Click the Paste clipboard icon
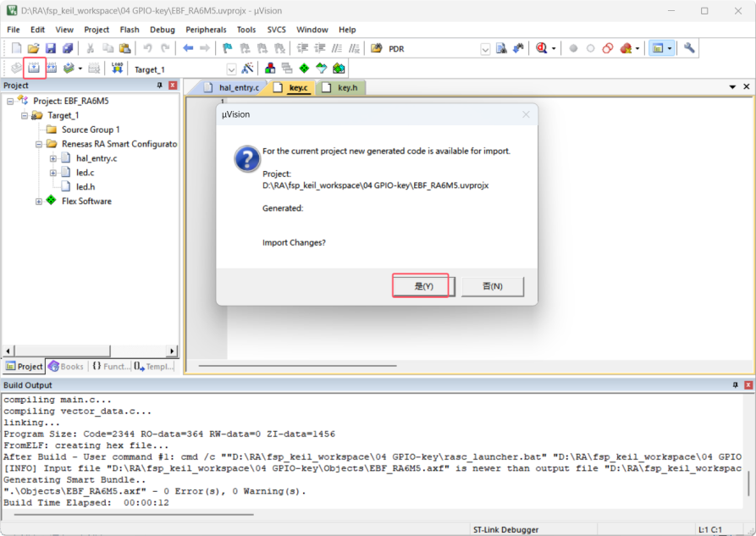 125,48
